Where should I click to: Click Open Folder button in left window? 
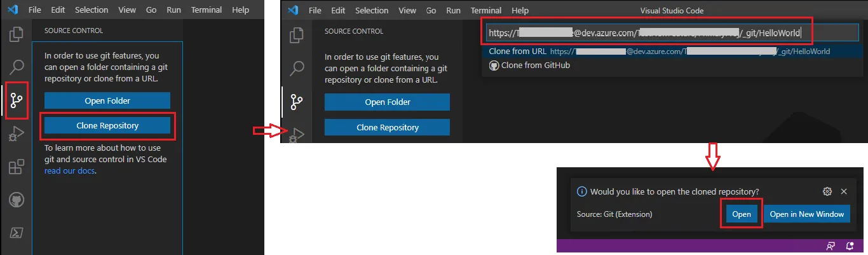[107, 100]
